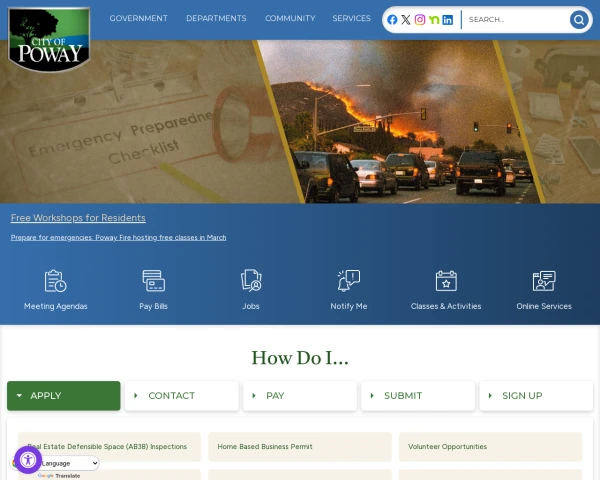Open the Facebook social icon
600x480 pixels.
click(392, 20)
